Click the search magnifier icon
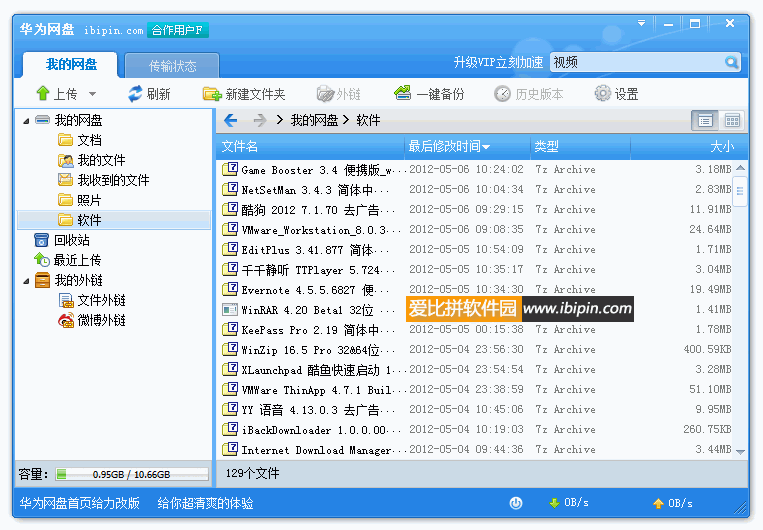 coord(731,62)
